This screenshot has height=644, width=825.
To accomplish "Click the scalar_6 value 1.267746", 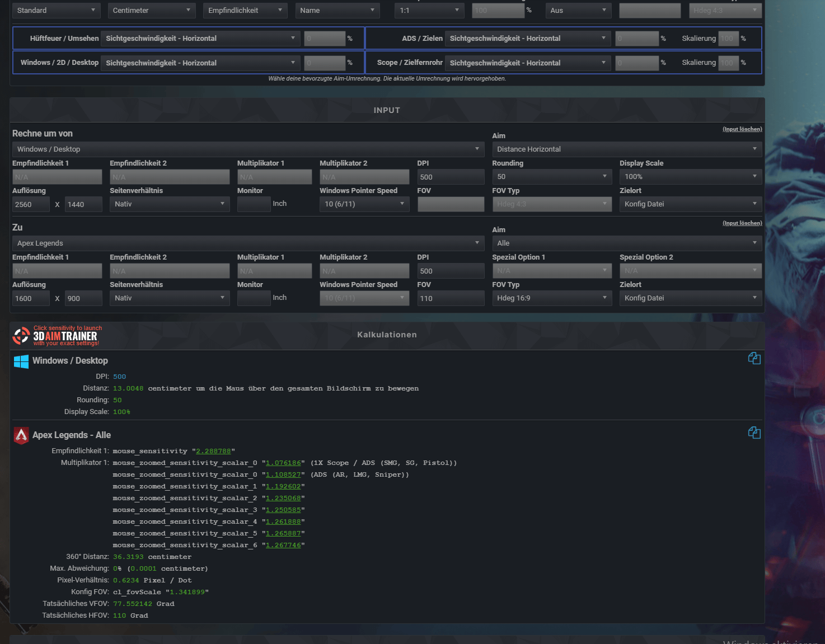I will pos(283,545).
